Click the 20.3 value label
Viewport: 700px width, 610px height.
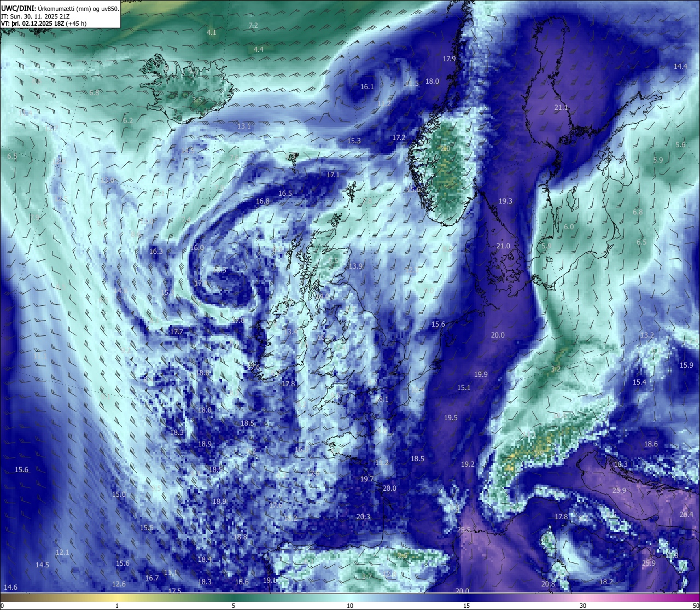363,516
